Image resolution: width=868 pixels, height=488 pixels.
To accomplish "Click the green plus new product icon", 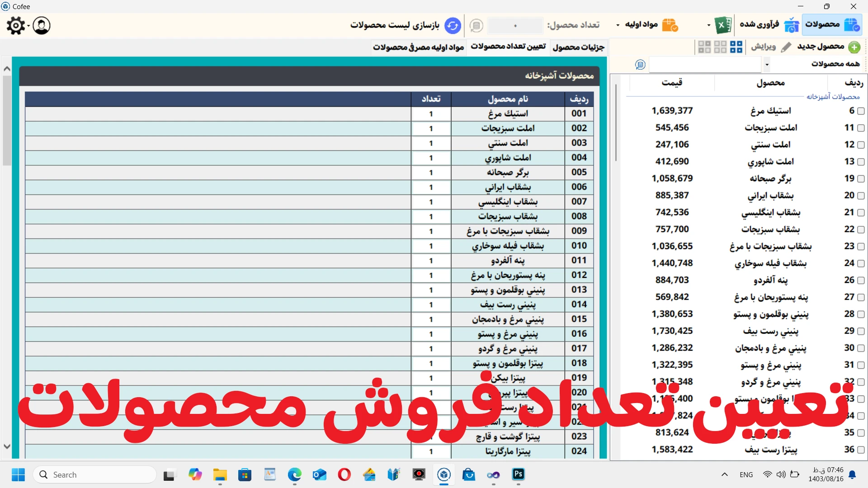I will tap(854, 47).
